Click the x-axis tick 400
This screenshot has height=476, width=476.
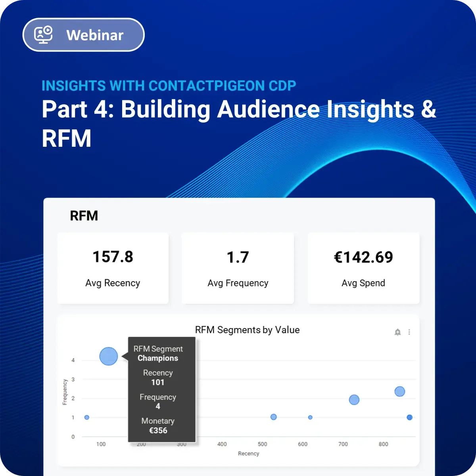point(222,444)
